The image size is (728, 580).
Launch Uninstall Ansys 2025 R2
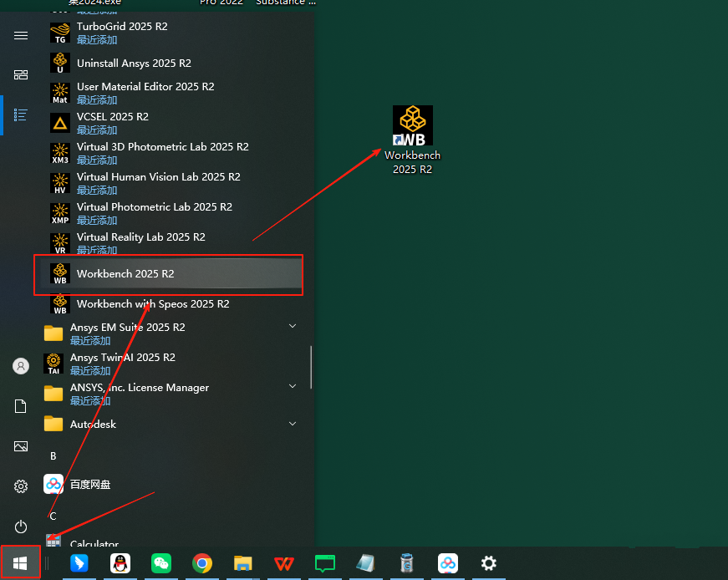pos(134,64)
